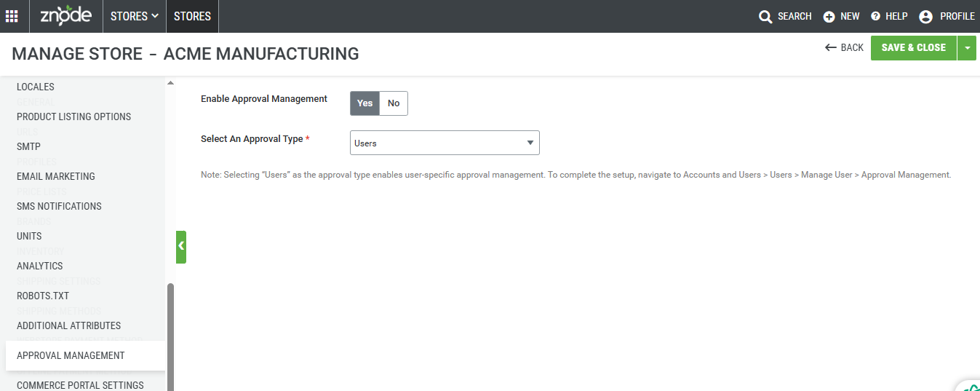Image resolution: width=980 pixels, height=391 pixels.
Task: Expand the Save & Close dropdown arrow
Action: click(x=967, y=47)
